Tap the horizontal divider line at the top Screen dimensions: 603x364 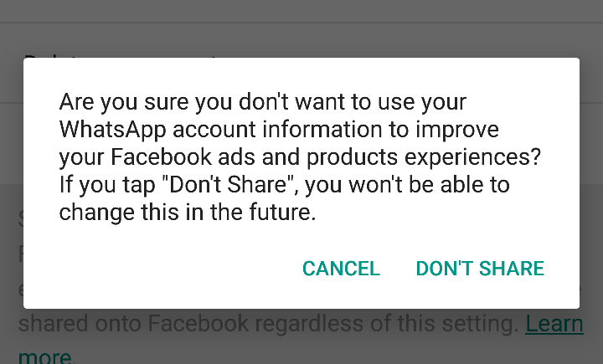tap(301, 23)
